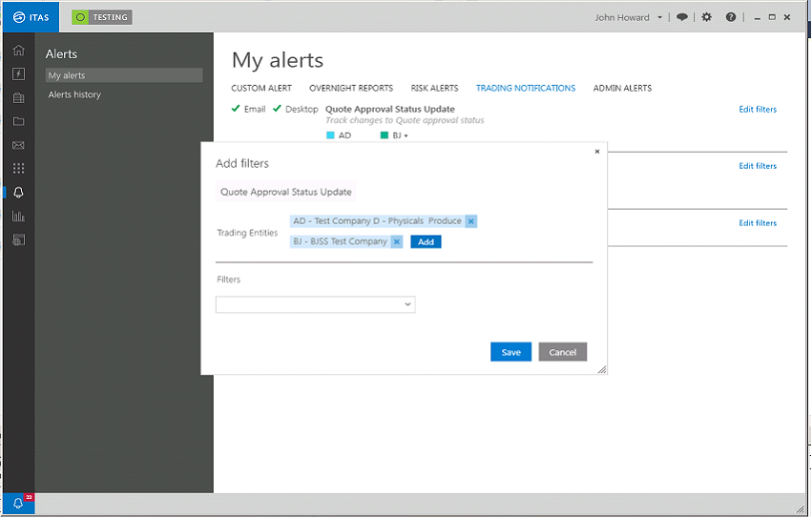This screenshot has width=812, height=518.
Task: Switch to the ADMIN ALERTS tab
Action: [622, 88]
